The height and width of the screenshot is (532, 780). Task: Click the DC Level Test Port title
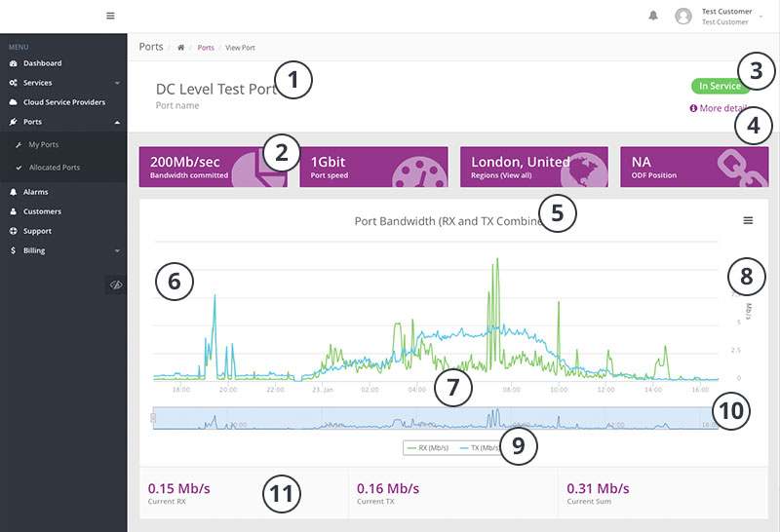click(x=215, y=89)
